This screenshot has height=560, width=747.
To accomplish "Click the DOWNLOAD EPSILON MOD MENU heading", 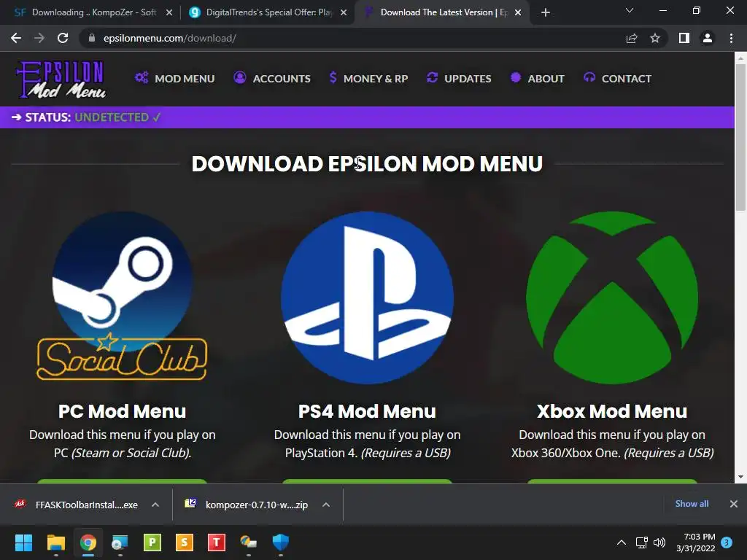I will pos(367,164).
